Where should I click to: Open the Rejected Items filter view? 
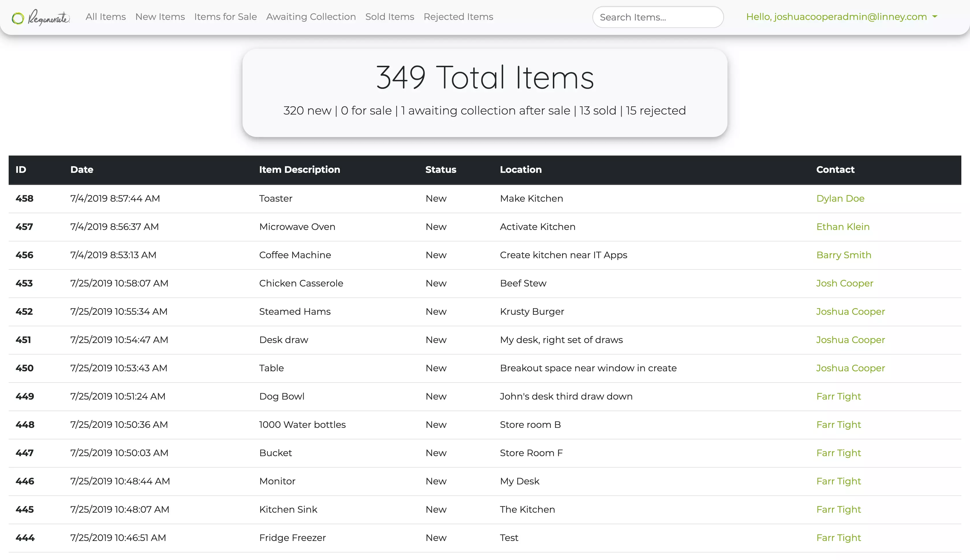(x=458, y=17)
